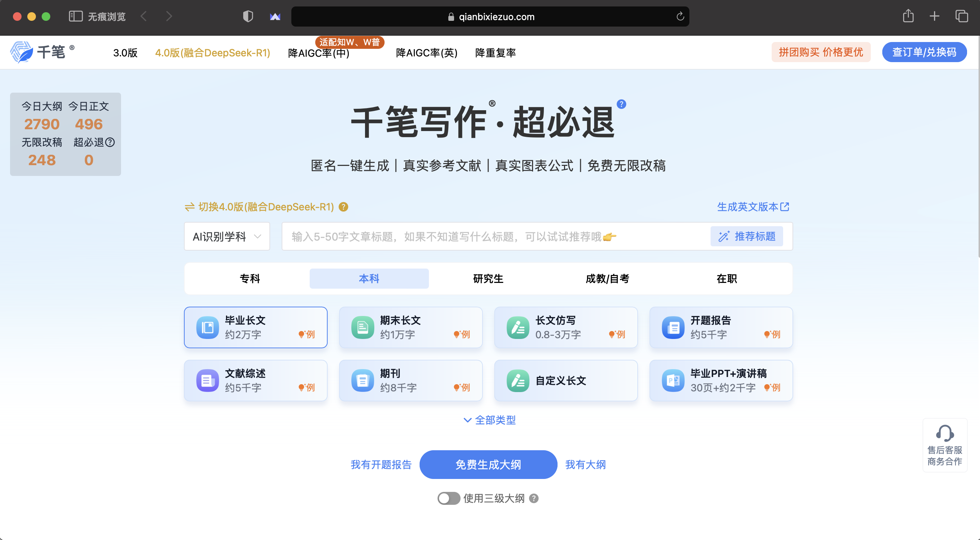The width and height of the screenshot is (980, 540).
Task: Click the 无痕浏览 label in toolbar
Action: click(x=107, y=17)
